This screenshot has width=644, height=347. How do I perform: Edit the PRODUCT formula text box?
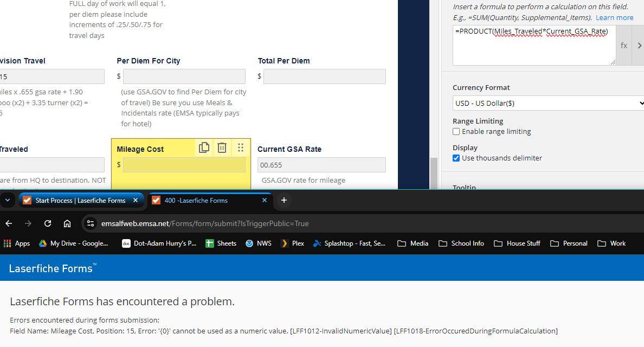click(534, 45)
